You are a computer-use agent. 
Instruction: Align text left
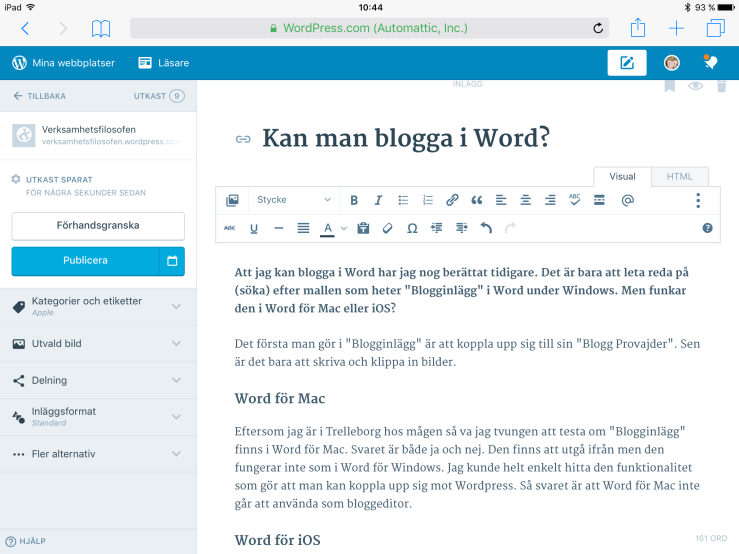[x=501, y=200]
